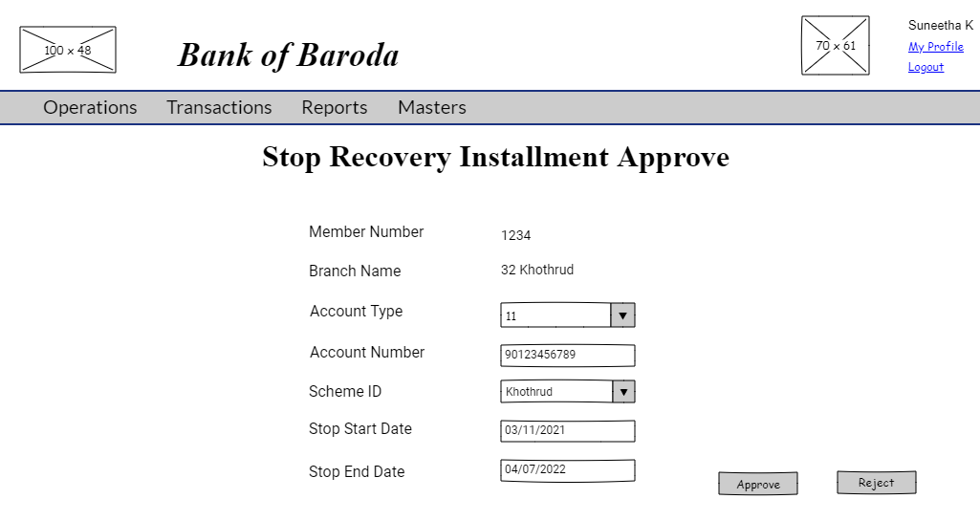This screenshot has width=980, height=521.
Task: Click the 100 × 48 logo placeholder image
Action: pyautogui.click(x=68, y=50)
